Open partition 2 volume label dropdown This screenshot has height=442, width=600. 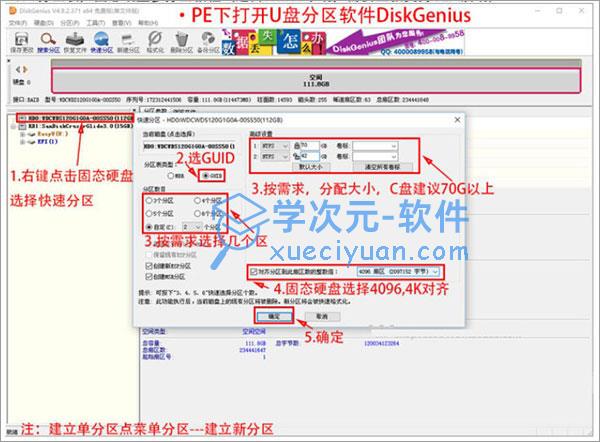tap(375, 157)
